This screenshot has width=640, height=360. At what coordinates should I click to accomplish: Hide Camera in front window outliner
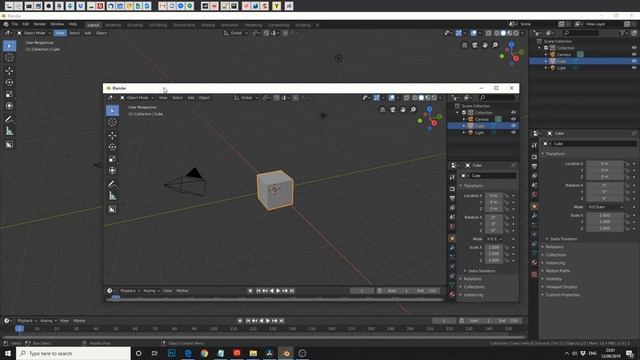(x=513, y=119)
